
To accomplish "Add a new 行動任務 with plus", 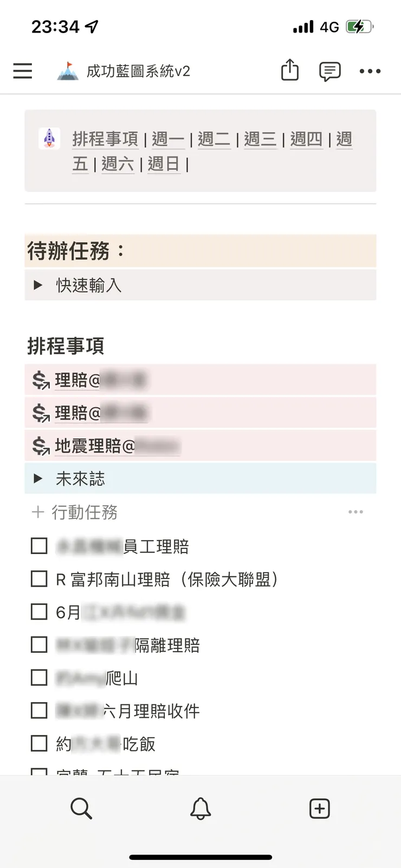I will 38,512.
